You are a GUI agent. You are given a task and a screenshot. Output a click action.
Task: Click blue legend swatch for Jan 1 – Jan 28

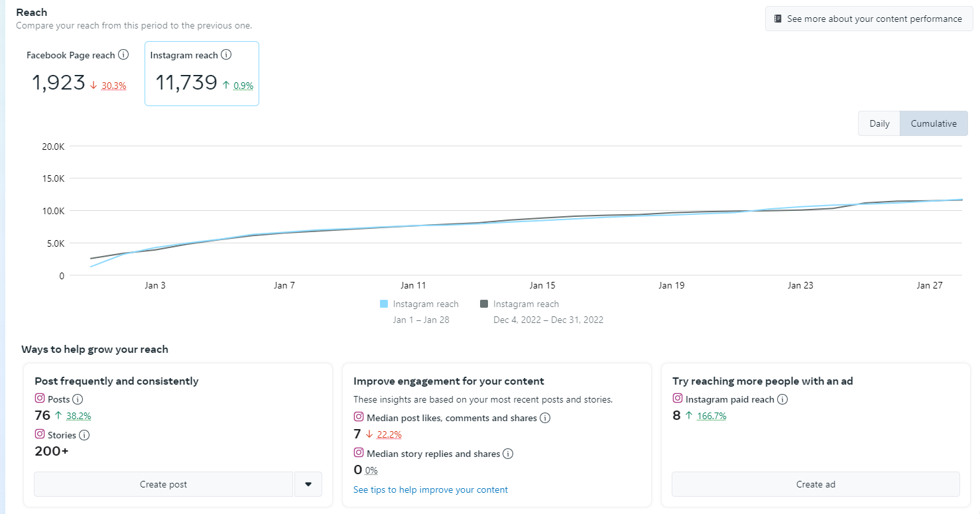(x=384, y=304)
